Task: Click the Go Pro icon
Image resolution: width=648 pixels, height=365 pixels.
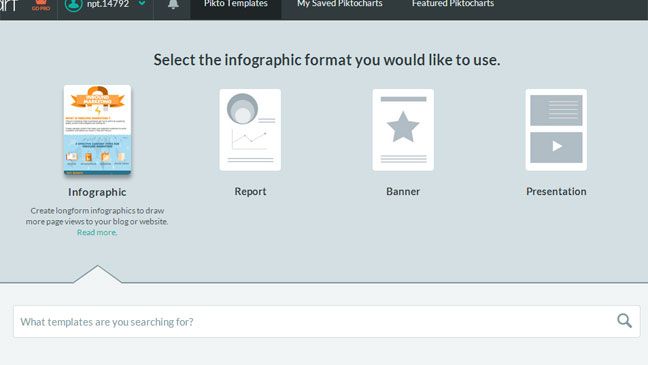Action: pos(41,5)
